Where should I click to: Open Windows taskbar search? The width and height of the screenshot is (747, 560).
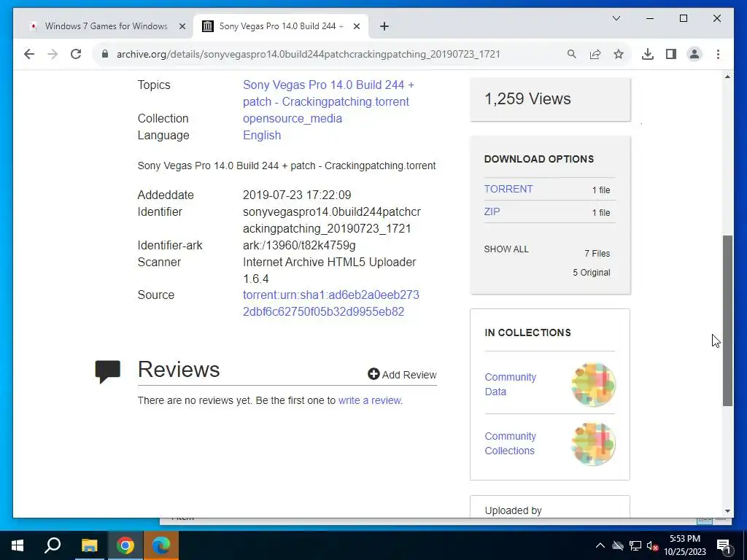click(53, 545)
